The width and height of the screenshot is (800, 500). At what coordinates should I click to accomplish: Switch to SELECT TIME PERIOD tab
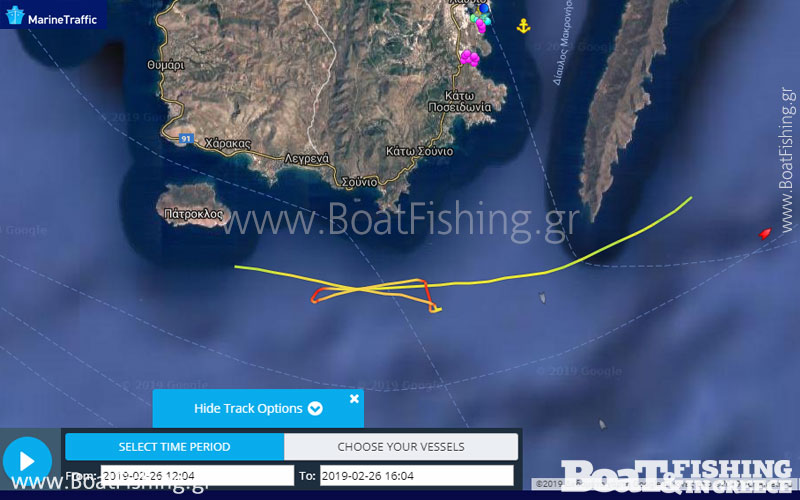pyautogui.click(x=174, y=447)
